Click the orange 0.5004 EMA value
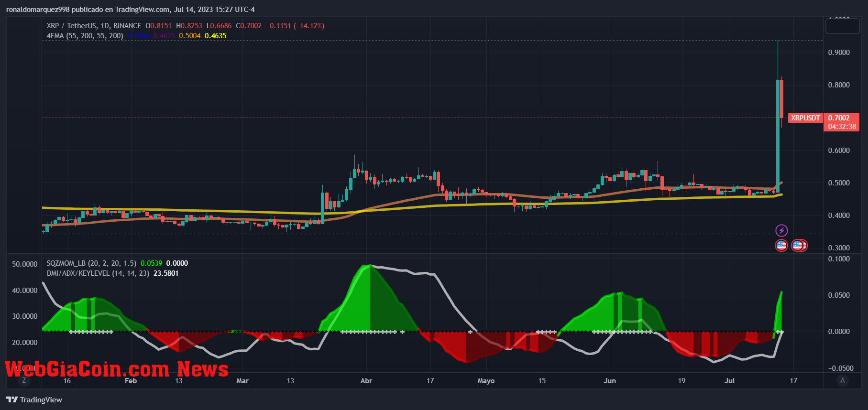The width and height of the screenshot is (868, 410). click(190, 36)
